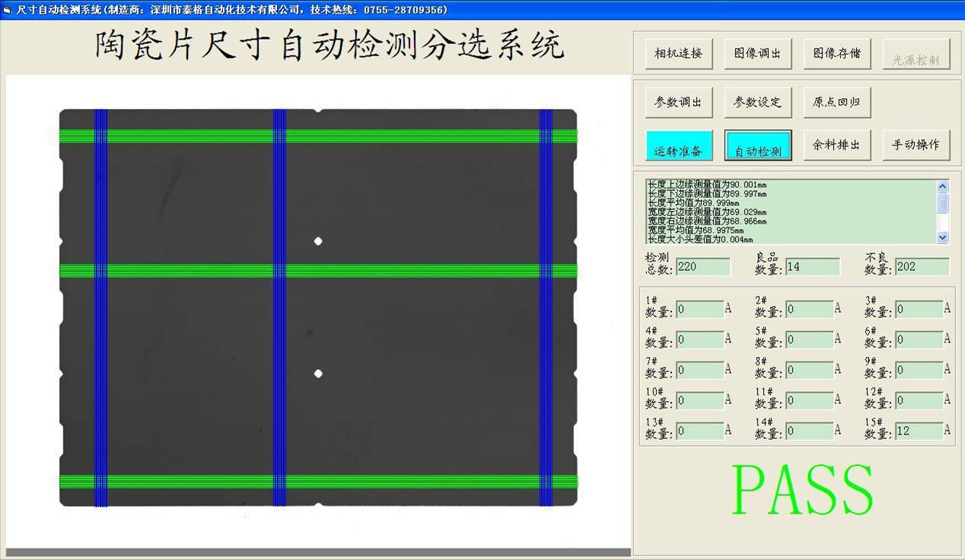Click the 9# 数量 count field

point(919,371)
